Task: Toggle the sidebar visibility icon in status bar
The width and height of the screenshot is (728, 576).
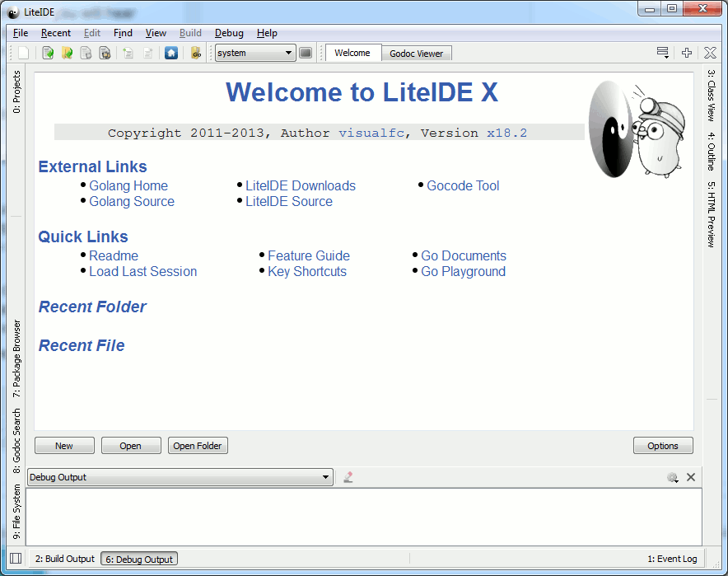Action: [16, 559]
